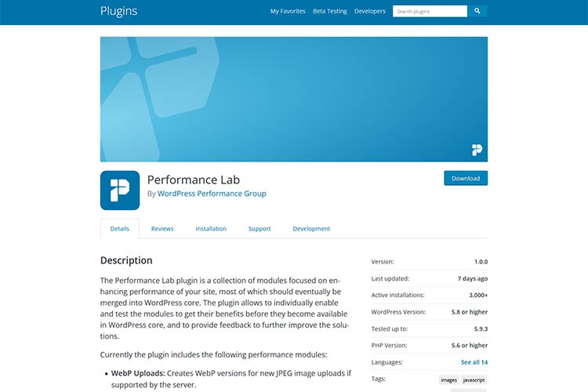The width and height of the screenshot is (588, 392).
Task: Click See all 14 languages link
Action: (474, 362)
